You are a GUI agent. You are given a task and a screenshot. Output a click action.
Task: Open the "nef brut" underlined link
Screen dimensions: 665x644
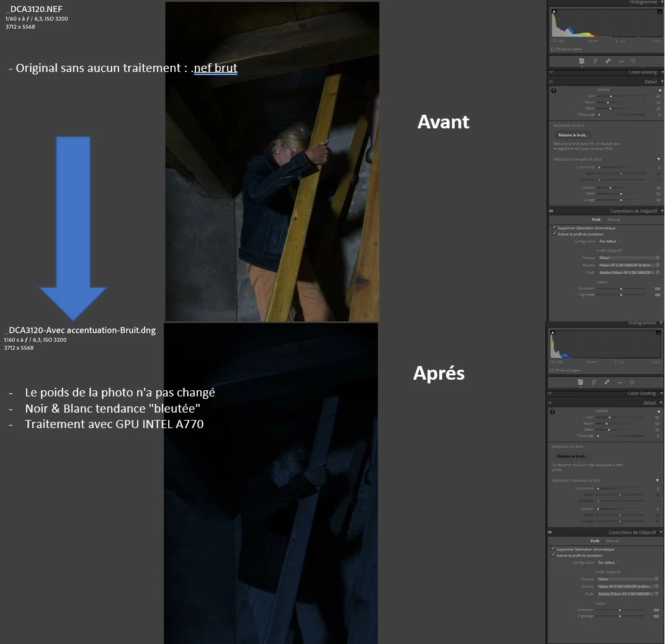pos(215,68)
